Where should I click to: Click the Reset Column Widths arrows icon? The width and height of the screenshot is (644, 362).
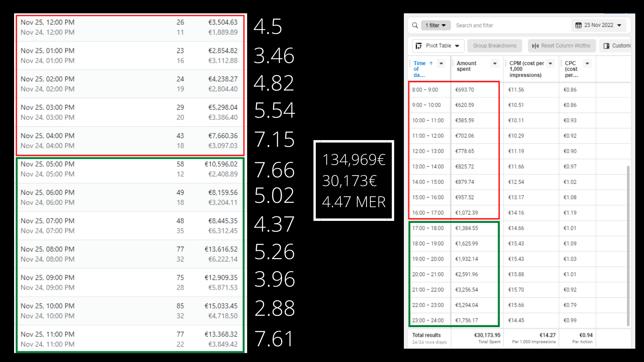point(535,46)
